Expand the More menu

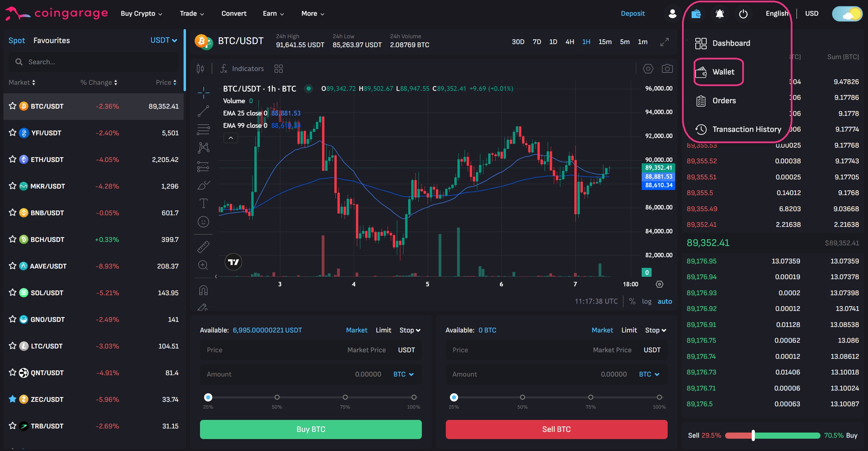(x=312, y=14)
